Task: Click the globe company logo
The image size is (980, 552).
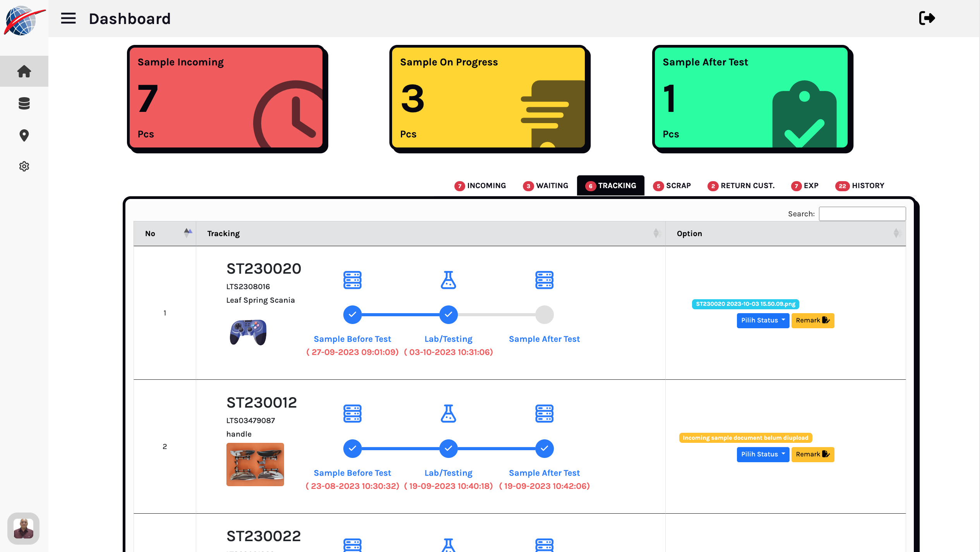Action: click(x=24, y=20)
